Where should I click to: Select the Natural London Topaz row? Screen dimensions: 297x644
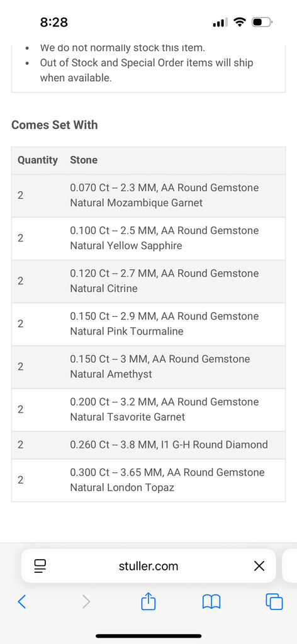coord(148,480)
